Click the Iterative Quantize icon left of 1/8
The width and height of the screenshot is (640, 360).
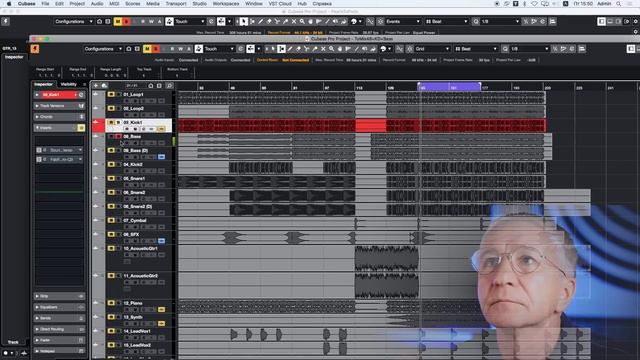[x=505, y=49]
